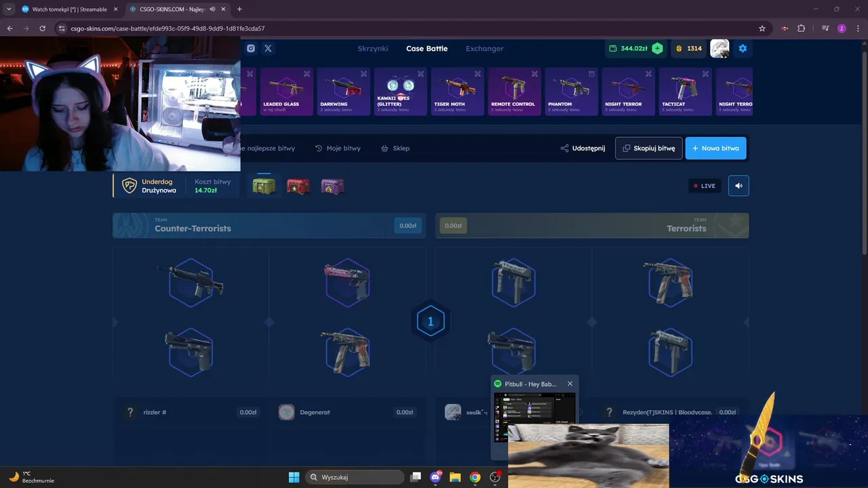Select the purple case icon
The width and height of the screenshot is (868, 488).
(x=332, y=186)
